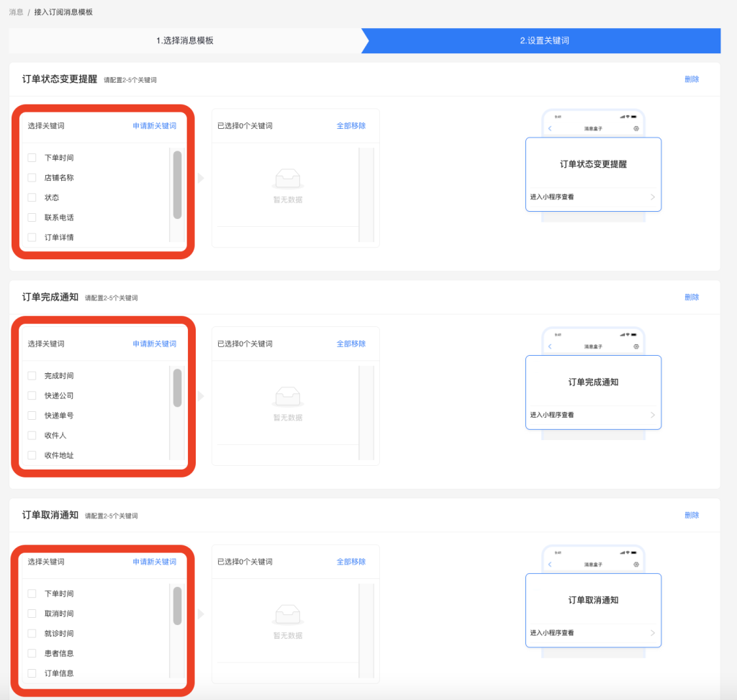Click 全部移除 in 订单完成通知 section

(x=351, y=344)
